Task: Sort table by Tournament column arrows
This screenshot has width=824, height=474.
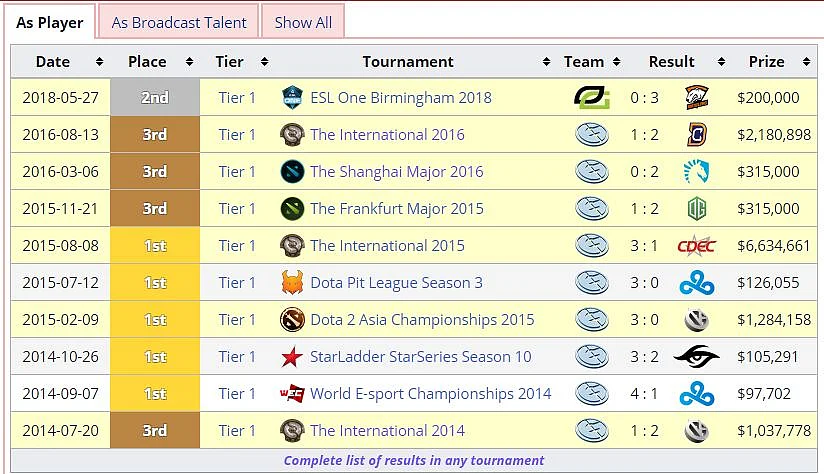Action: [547, 62]
